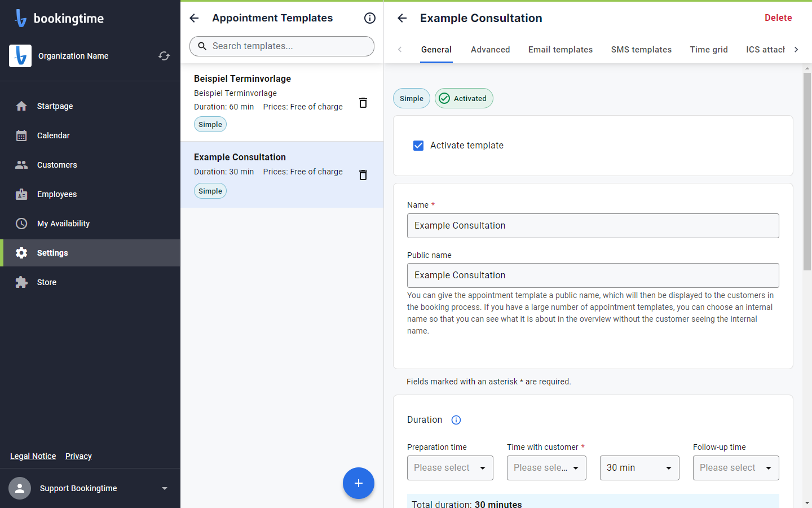Click the Simple chip above Activate template

click(x=412, y=98)
